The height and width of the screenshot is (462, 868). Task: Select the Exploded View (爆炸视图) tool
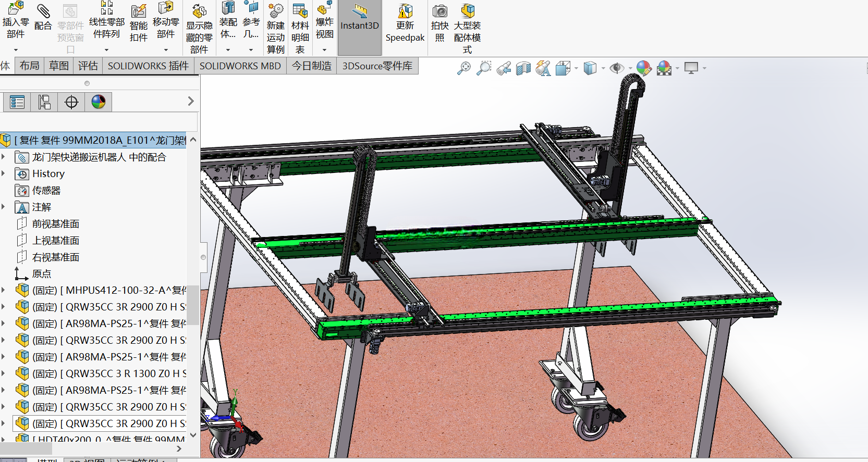pos(324,20)
